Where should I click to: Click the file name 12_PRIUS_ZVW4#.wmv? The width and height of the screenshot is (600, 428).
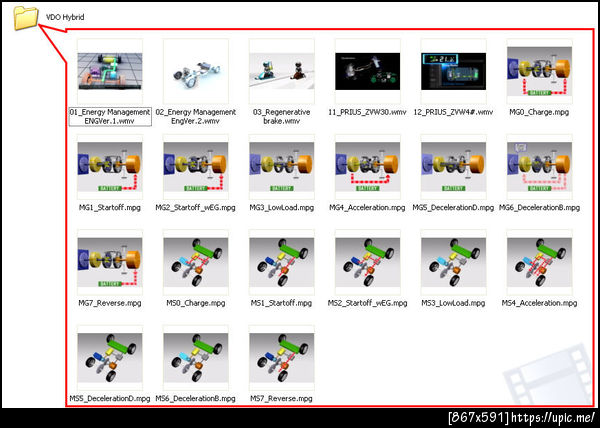point(453,112)
